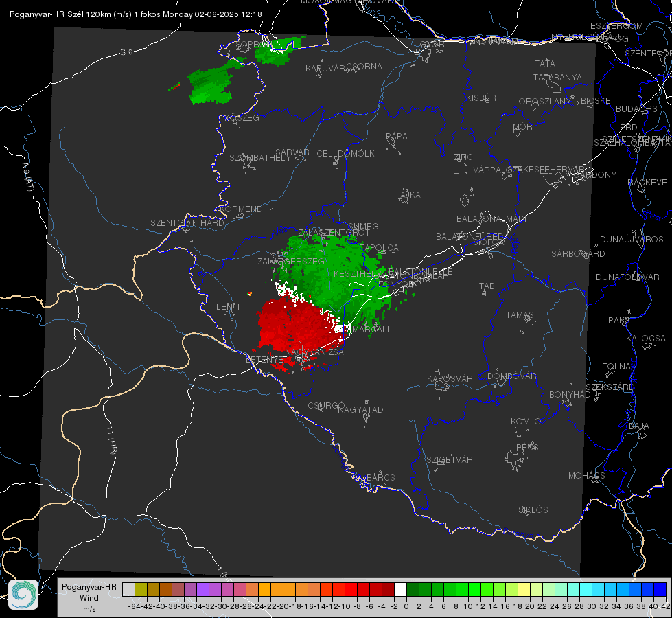Click the SUMEG city label
This screenshot has height=618, width=672.
tap(363, 227)
